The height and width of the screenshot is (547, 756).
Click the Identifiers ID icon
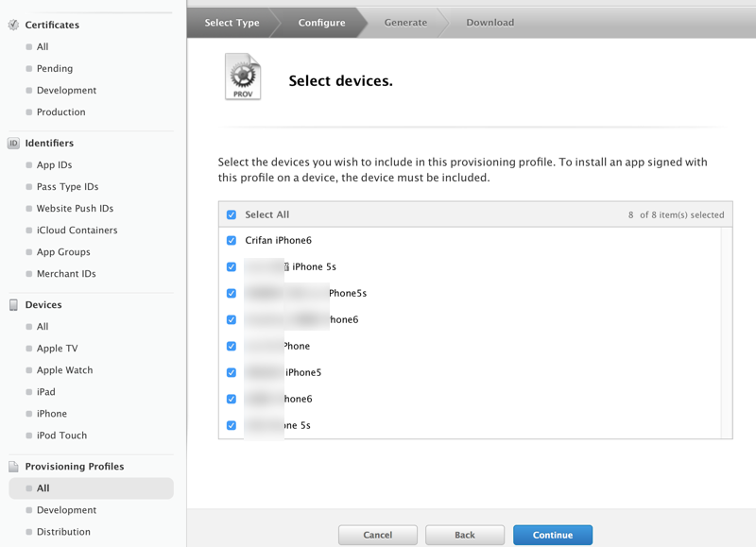tap(13, 144)
